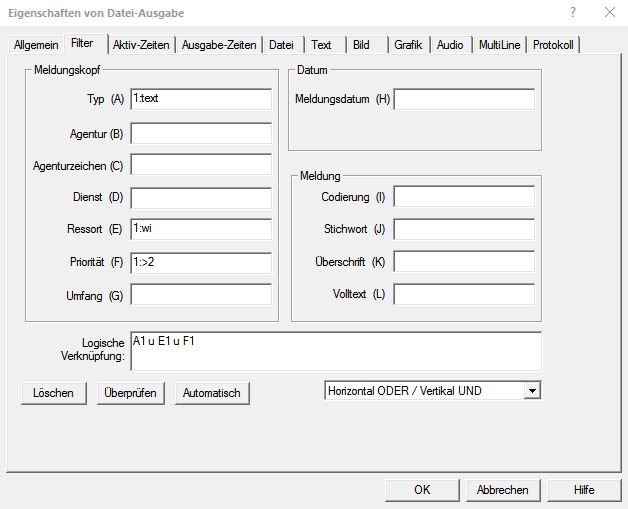628x509 pixels.
Task: Select the Stichwort (J) input field
Action: click(464, 229)
